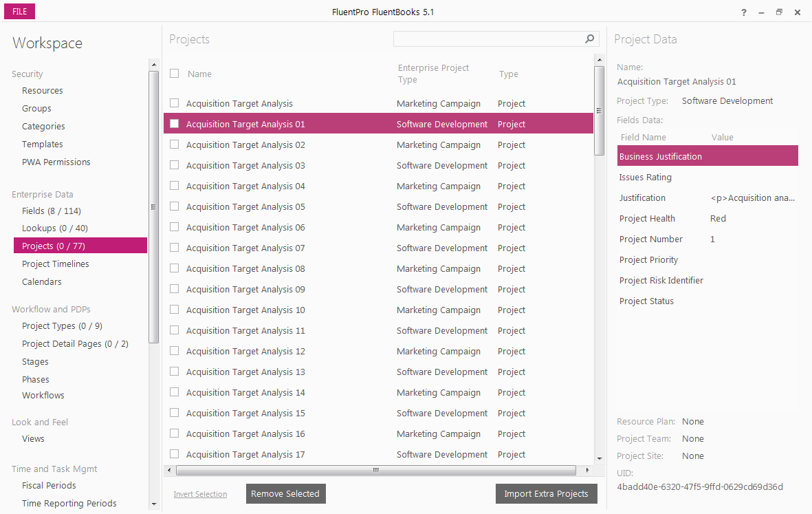Click the horizontal scrollbar left arrow
The width and height of the screenshot is (812, 514).
(x=169, y=470)
